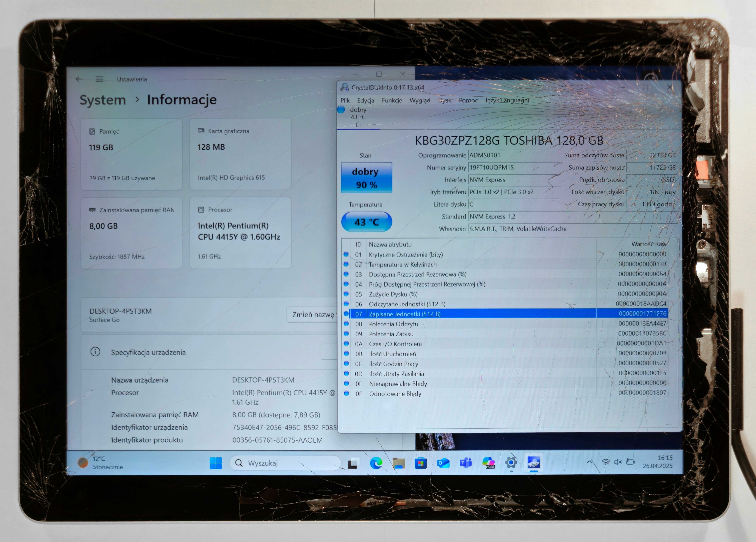Select row 03 Dostępna Przestrzeń Rezerwowa (%)

(x=505, y=274)
